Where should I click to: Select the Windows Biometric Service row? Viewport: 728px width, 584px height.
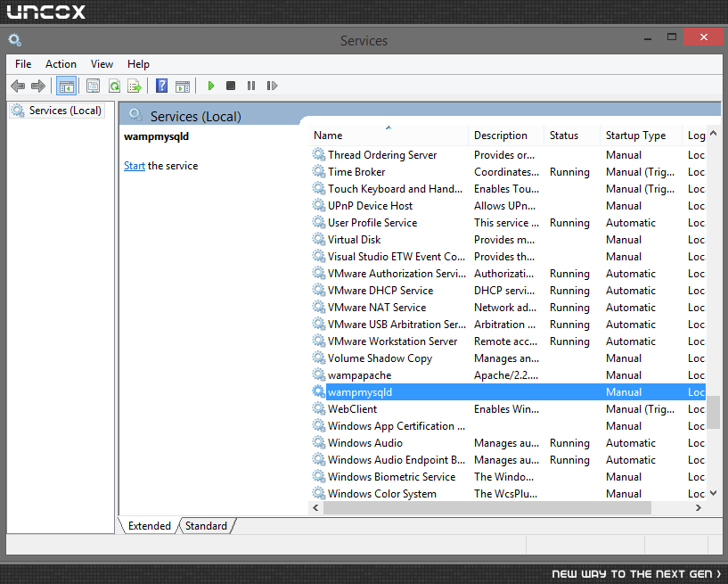[508, 477]
